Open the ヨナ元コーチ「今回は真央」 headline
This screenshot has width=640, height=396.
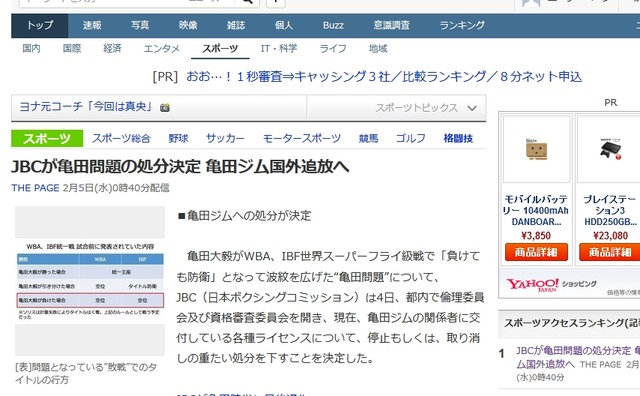[x=86, y=107]
